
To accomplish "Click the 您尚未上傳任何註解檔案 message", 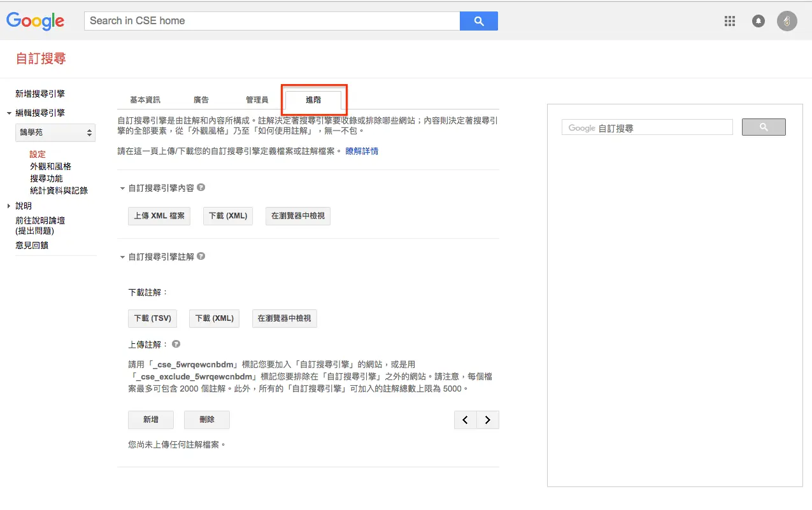I will (177, 444).
